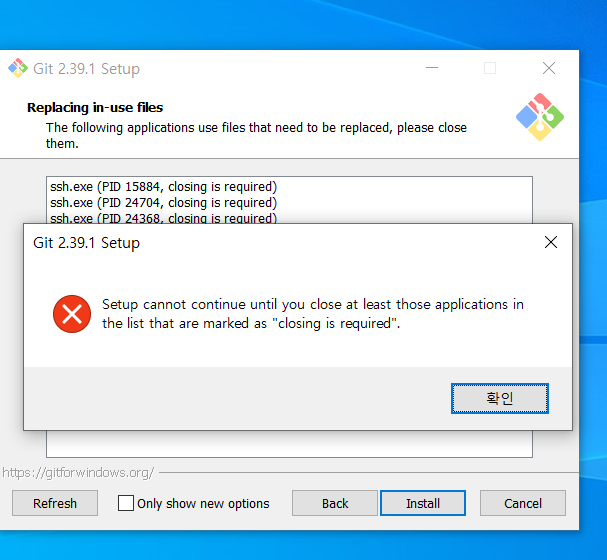Click the red error icon in the dialog

[x=72, y=314]
